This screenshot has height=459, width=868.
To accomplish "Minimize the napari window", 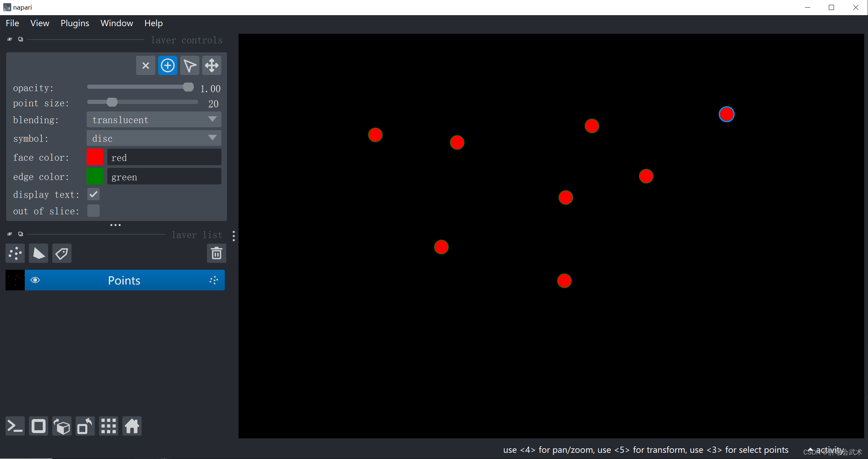I will (x=808, y=7).
